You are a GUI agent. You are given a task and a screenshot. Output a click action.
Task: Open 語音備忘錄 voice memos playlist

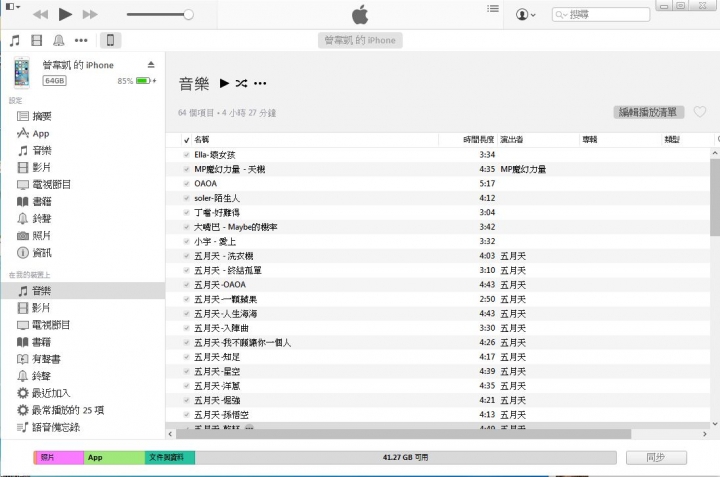coord(49,427)
